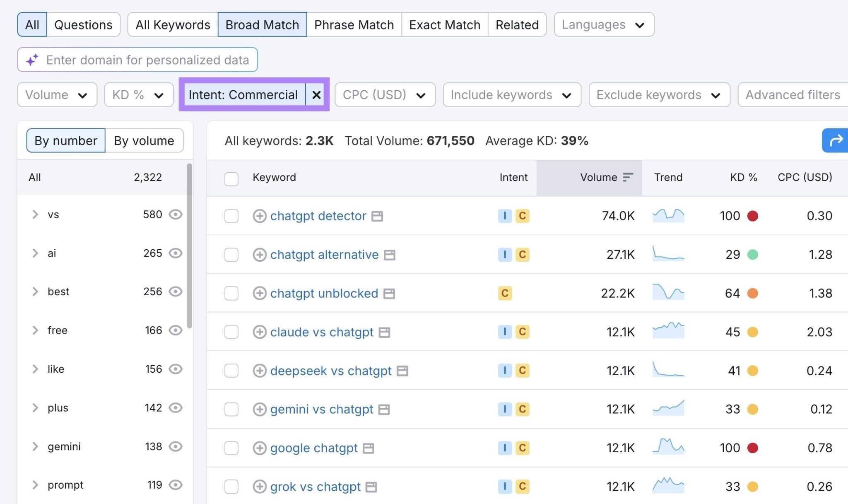The image size is (848, 504).
Task: Click the red KD dot for google chatgpt
Action: click(x=753, y=448)
